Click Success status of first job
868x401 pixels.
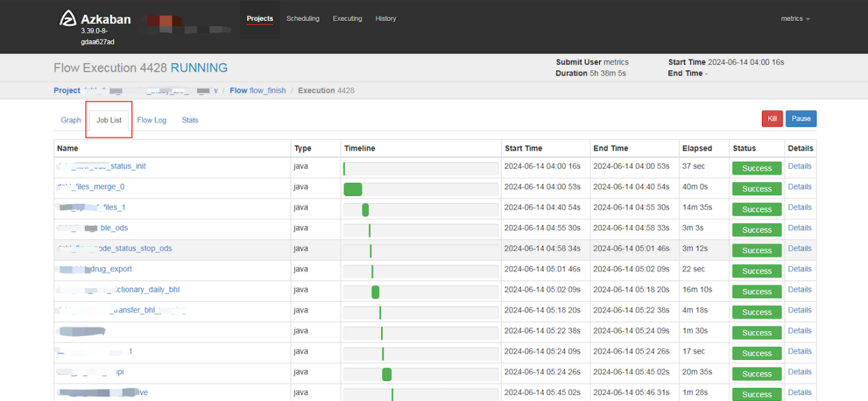point(757,168)
